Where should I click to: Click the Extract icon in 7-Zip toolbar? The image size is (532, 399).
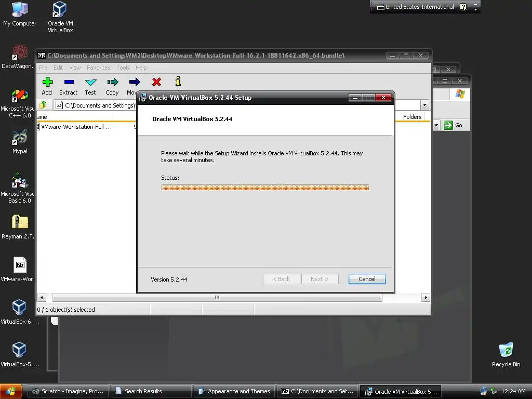[x=69, y=82]
